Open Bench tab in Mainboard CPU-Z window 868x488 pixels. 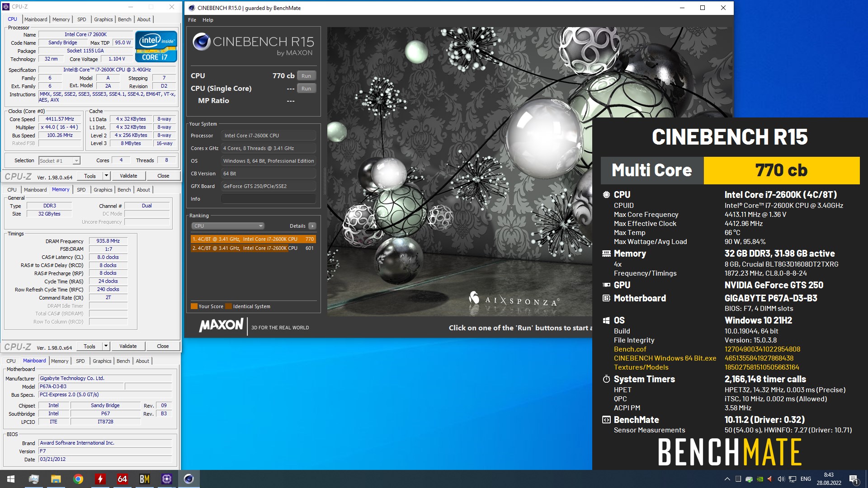(123, 361)
